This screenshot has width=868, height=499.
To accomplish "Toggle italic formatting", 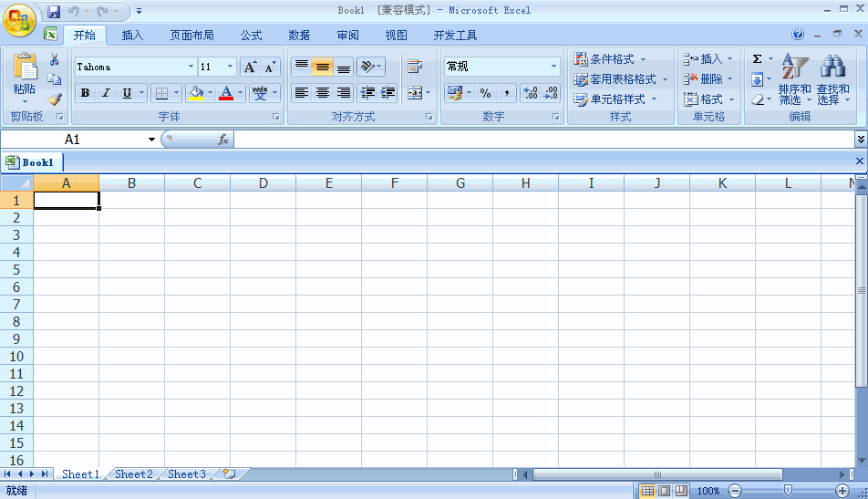I will 106,93.
